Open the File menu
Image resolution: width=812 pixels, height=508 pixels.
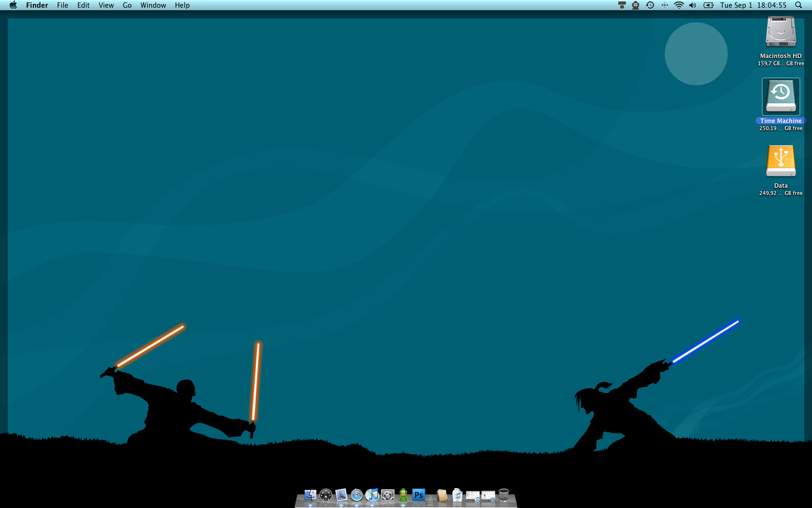click(62, 5)
